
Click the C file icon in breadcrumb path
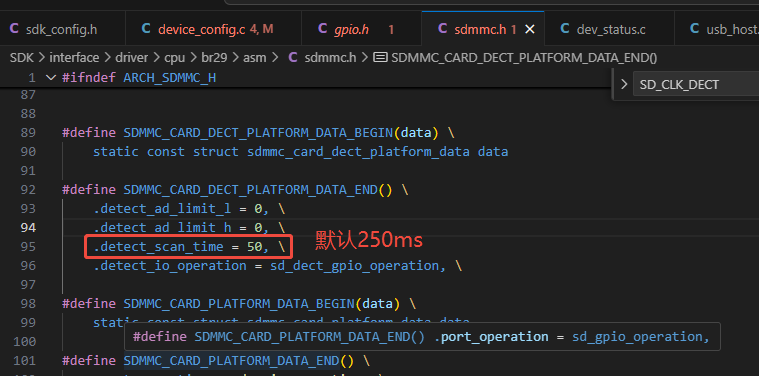coord(293,58)
